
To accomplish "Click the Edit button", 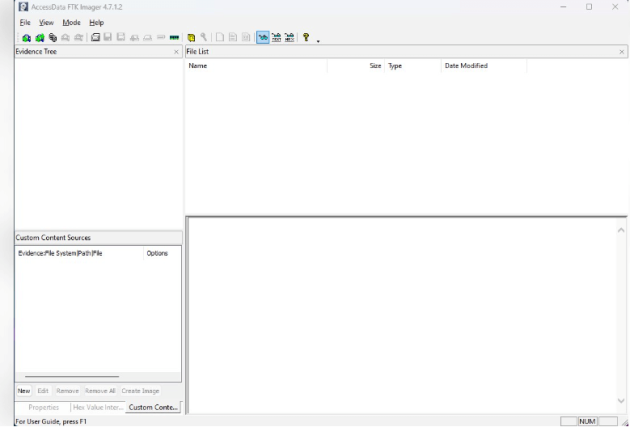I will (x=43, y=391).
